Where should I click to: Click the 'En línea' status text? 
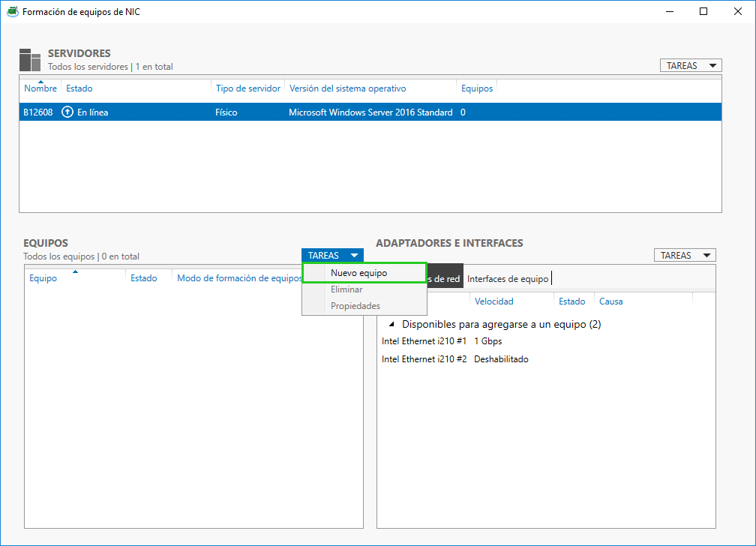coord(92,112)
